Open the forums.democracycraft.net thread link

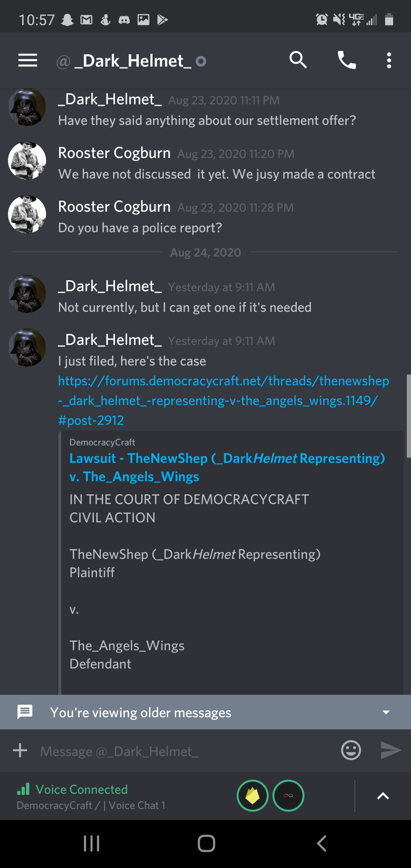tap(224, 400)
